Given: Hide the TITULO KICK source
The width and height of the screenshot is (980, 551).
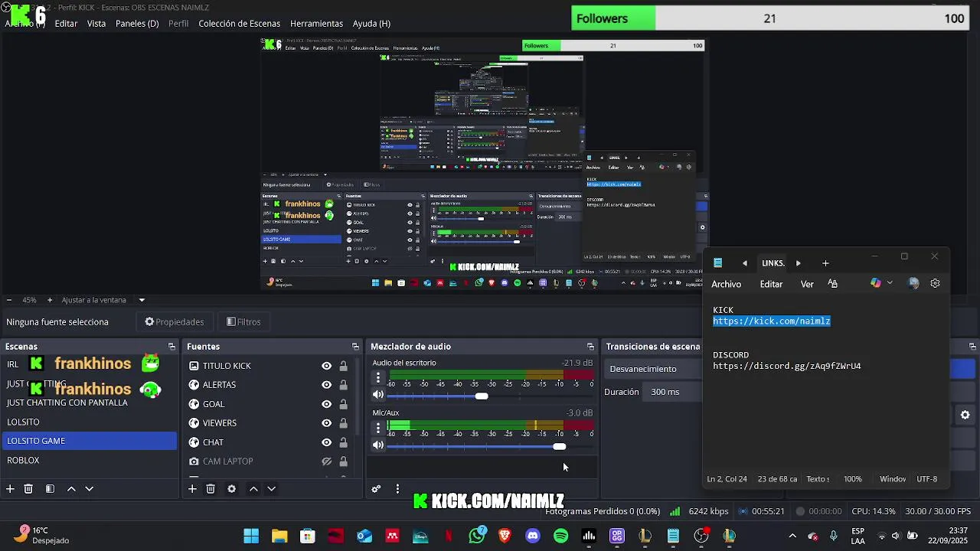Looking at the screenshot, I should (326, 366).
